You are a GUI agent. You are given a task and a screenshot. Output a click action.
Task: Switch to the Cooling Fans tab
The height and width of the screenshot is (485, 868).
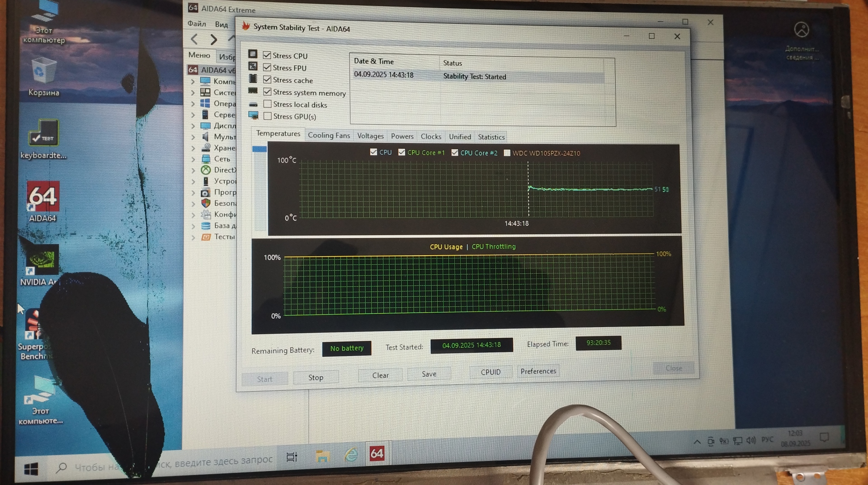[x=329, y=135]
